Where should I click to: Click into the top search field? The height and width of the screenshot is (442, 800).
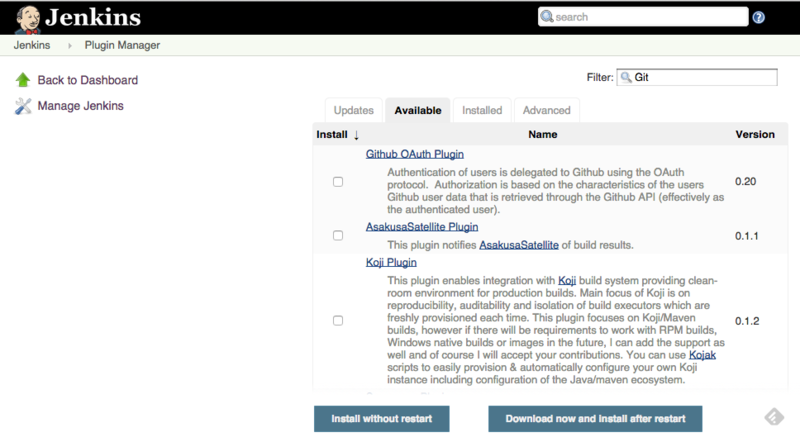643,17
